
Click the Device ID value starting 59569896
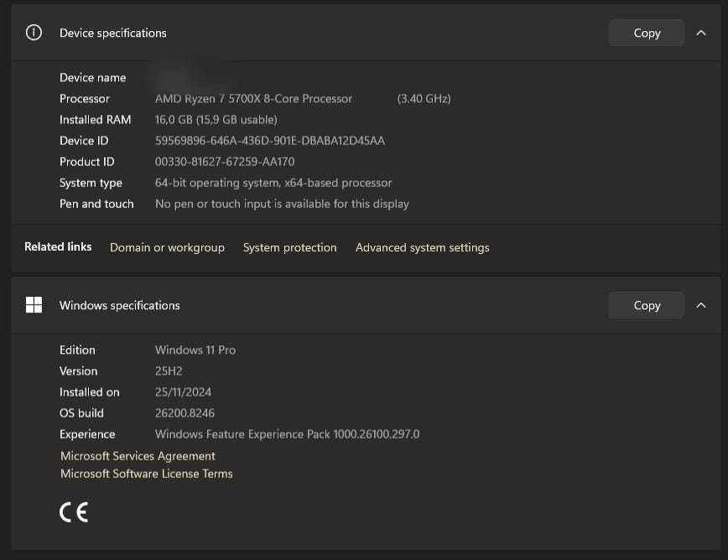pos(270,141)
